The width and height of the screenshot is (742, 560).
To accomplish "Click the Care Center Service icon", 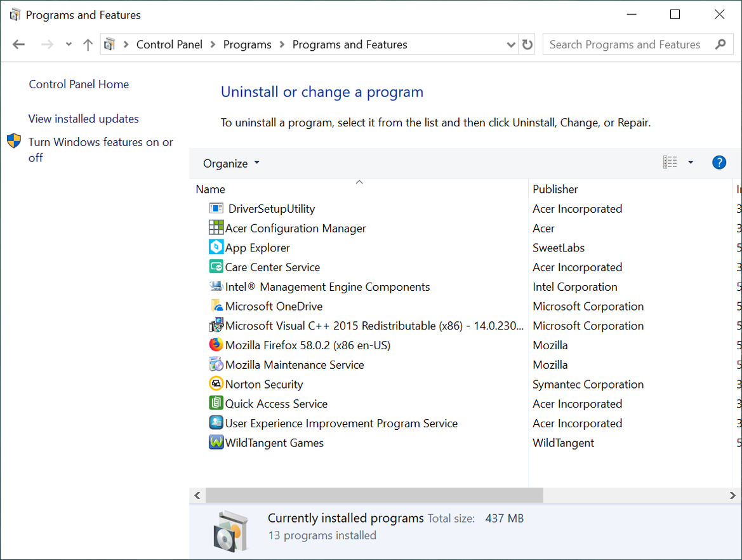I will click(x=216, y=267).
